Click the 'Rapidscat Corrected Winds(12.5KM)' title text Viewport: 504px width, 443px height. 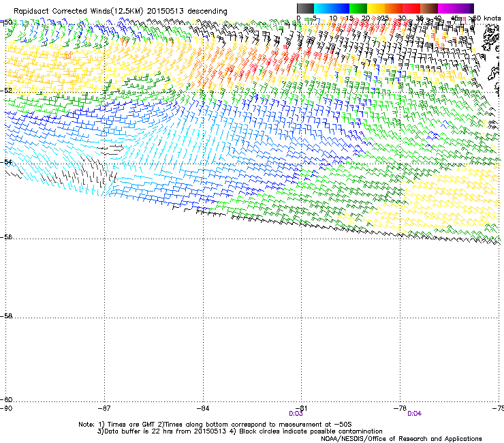tap(78, 12)
